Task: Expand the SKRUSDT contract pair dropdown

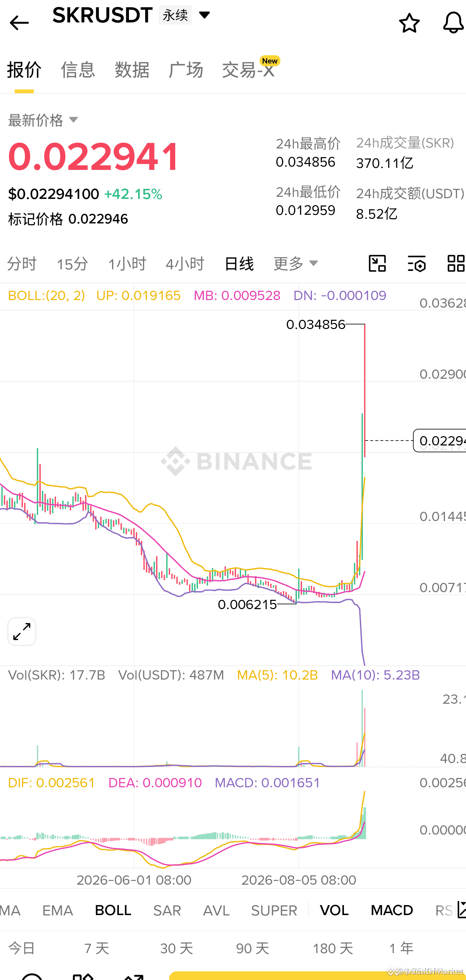Action: coord(204,15)
